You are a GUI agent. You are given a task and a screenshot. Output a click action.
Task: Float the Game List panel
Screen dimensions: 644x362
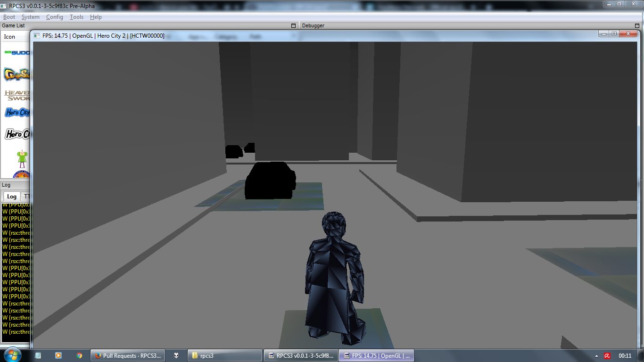point(293,25)
